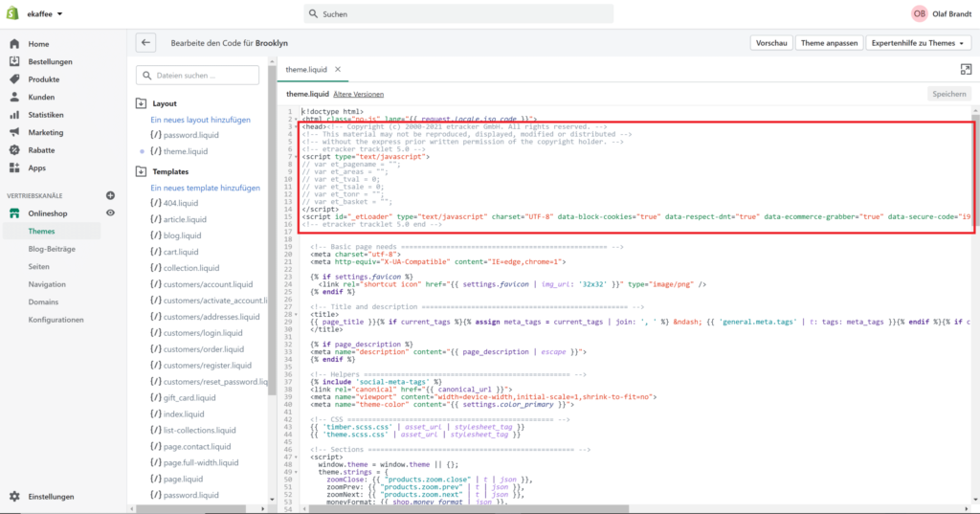Open password.liquid under Layout
Viewport: 980px width, 514px height.
click(x=190, y=135)
